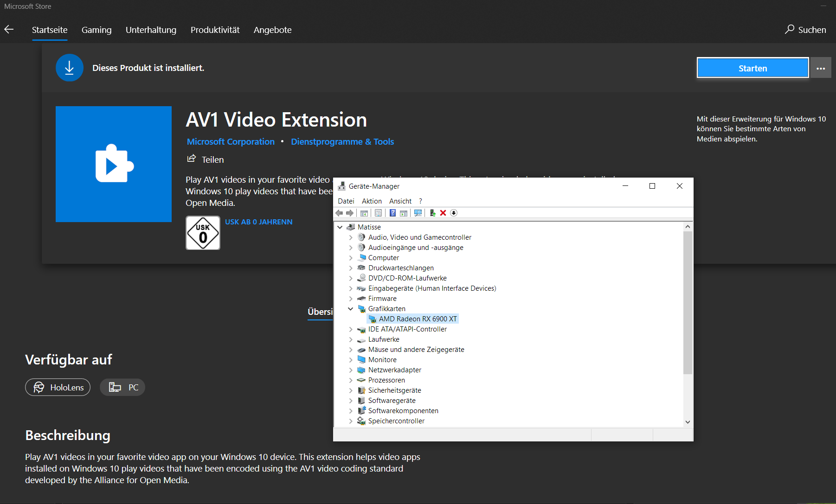Click red X Uninstall device icon

(x=443, y=213)
